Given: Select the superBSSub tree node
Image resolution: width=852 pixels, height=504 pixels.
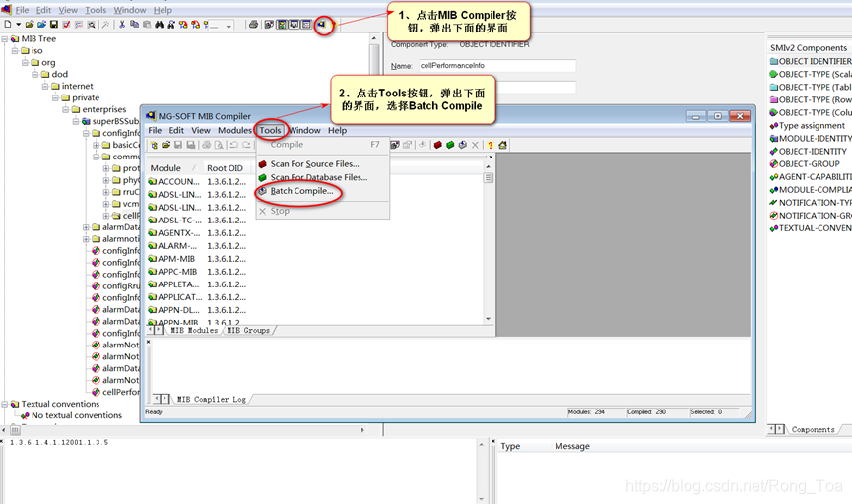Looking at the screenshot, I should 114,121.
